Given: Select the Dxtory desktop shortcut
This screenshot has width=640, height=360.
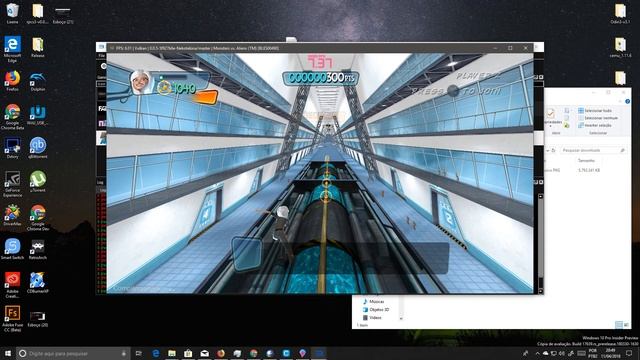Looking at the screenshot, I should (x=12, y=148).
